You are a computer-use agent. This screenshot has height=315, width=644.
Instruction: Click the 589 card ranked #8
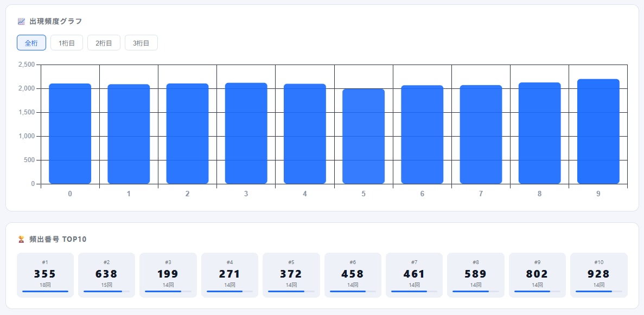pyautogui.click(x=476, y=275)
